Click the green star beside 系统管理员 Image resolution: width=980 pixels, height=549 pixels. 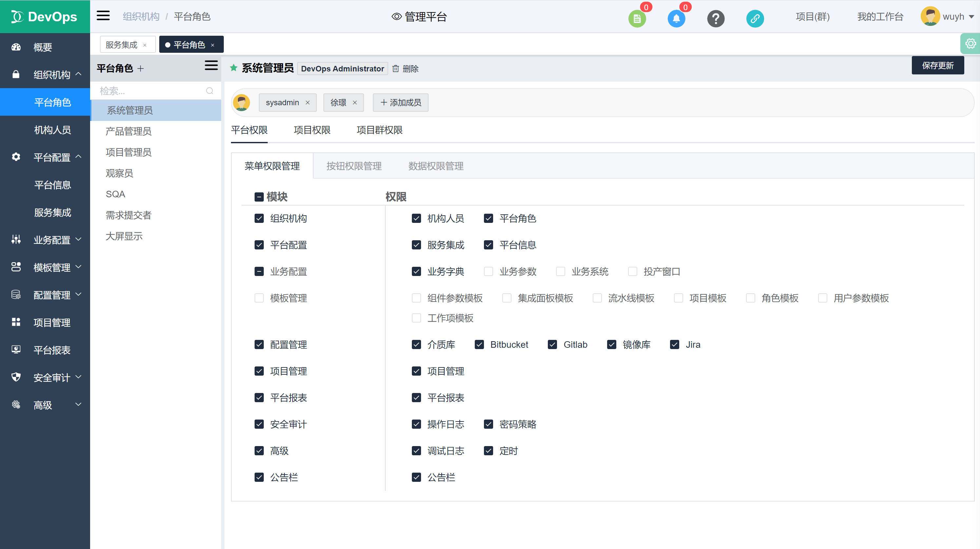click(234, 68)
